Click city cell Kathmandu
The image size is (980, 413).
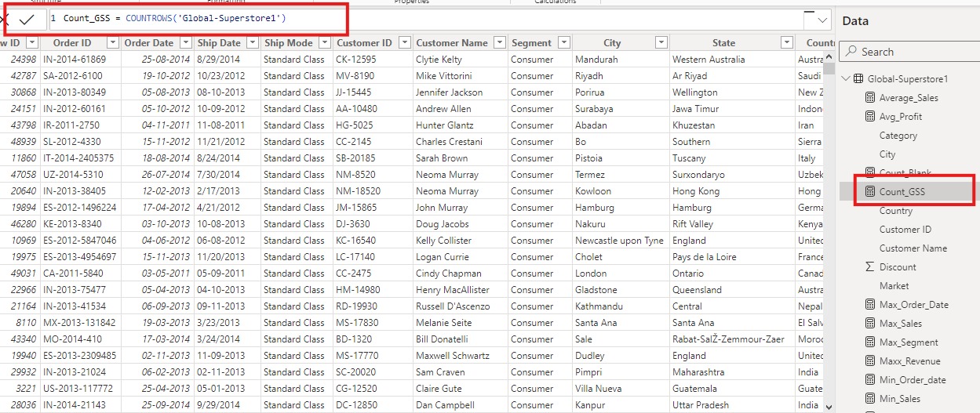pos(599,306)
